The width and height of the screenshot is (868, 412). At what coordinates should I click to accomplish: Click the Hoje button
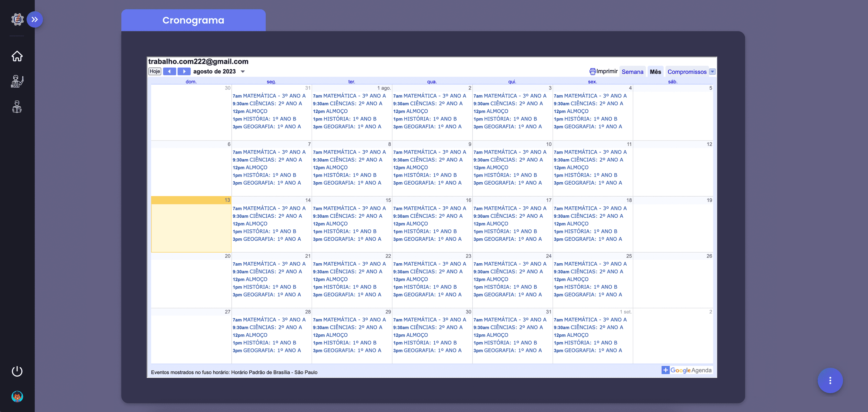155,72
